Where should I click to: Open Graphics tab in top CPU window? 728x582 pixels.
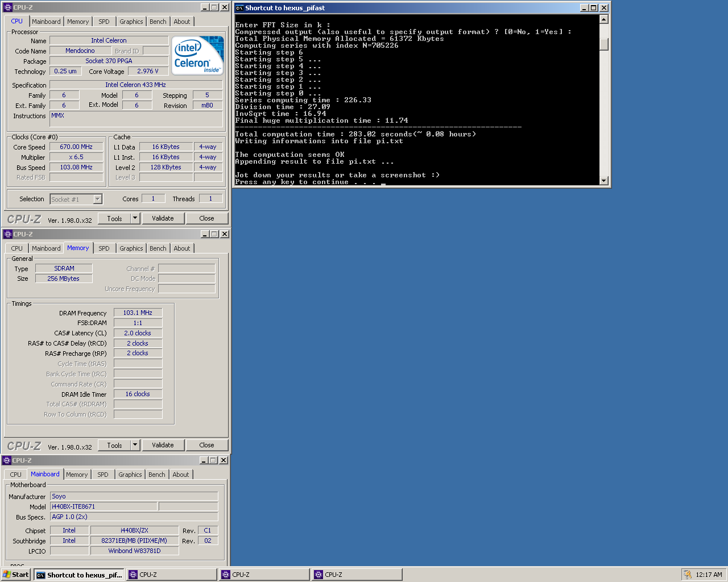131,22
